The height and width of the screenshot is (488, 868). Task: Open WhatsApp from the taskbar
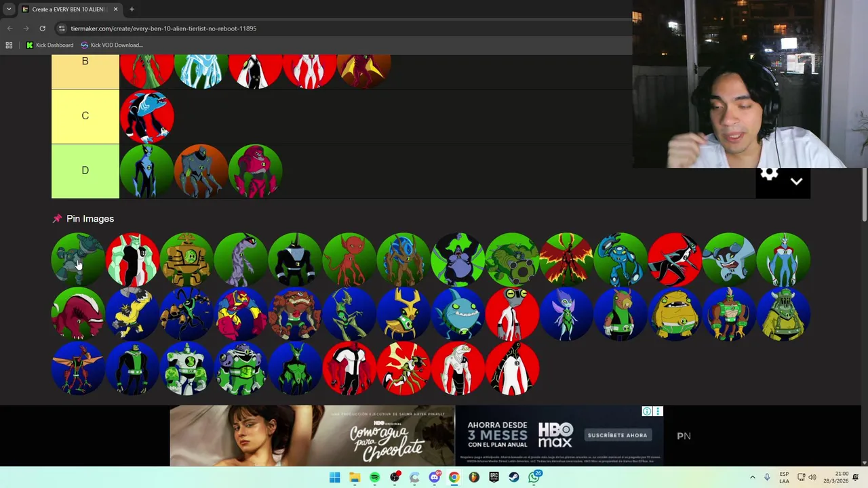[x=534, y=477]
